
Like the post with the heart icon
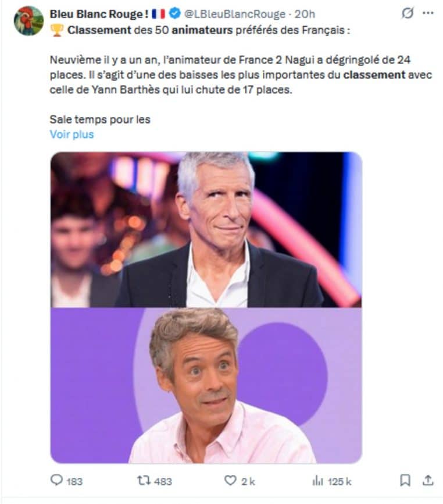(230, 480)
